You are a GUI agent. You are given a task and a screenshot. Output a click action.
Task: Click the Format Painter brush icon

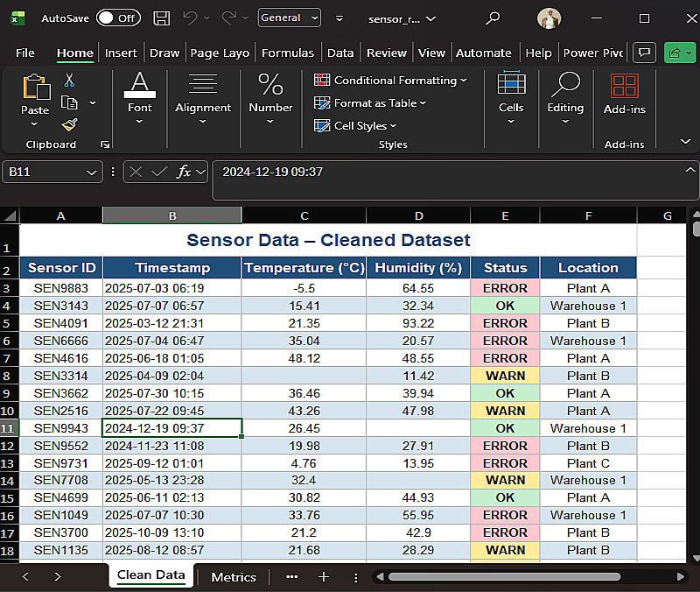pos(70,124)
